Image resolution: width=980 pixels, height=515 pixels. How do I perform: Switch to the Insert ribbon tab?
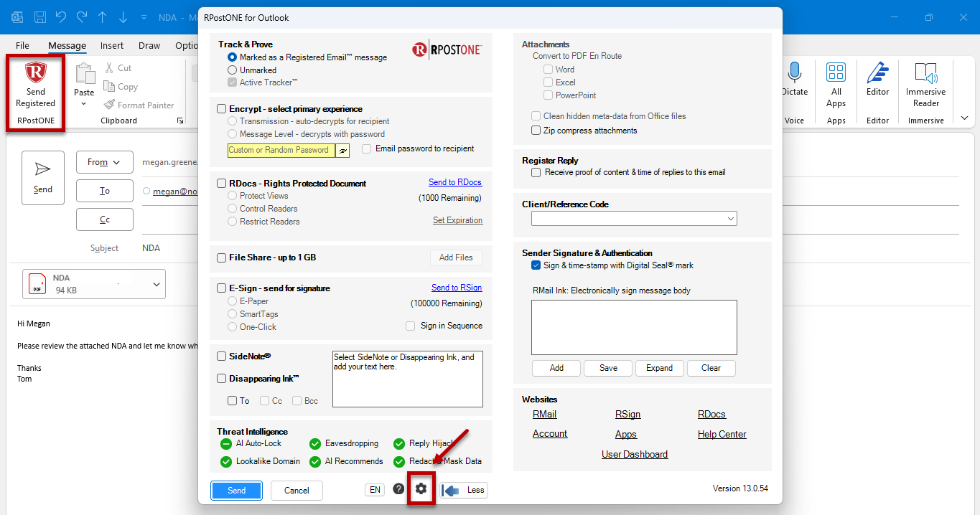tap(112, 45)
